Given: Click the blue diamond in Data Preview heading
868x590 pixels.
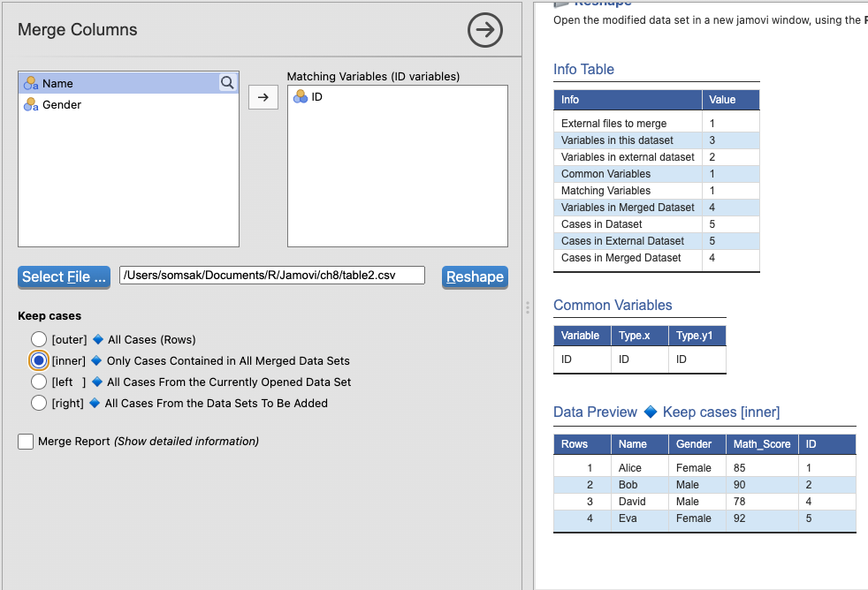Looking at the screenshot, I should click(650, 412).
